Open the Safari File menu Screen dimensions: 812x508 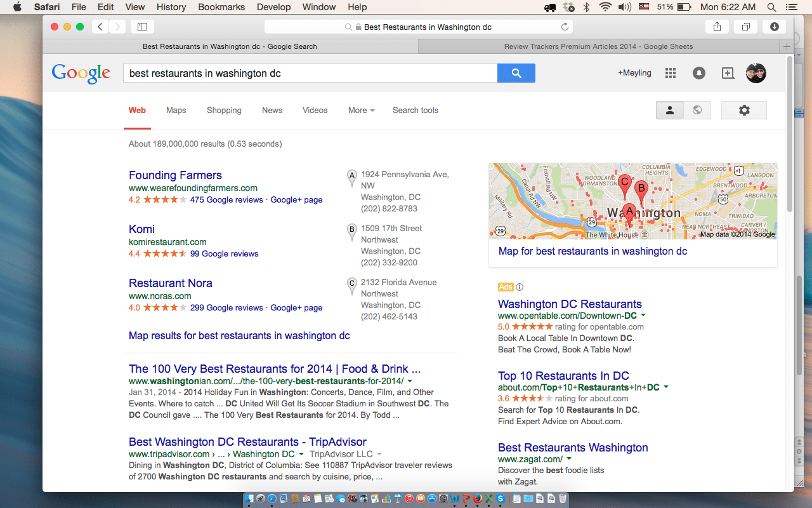click(79, 7)
